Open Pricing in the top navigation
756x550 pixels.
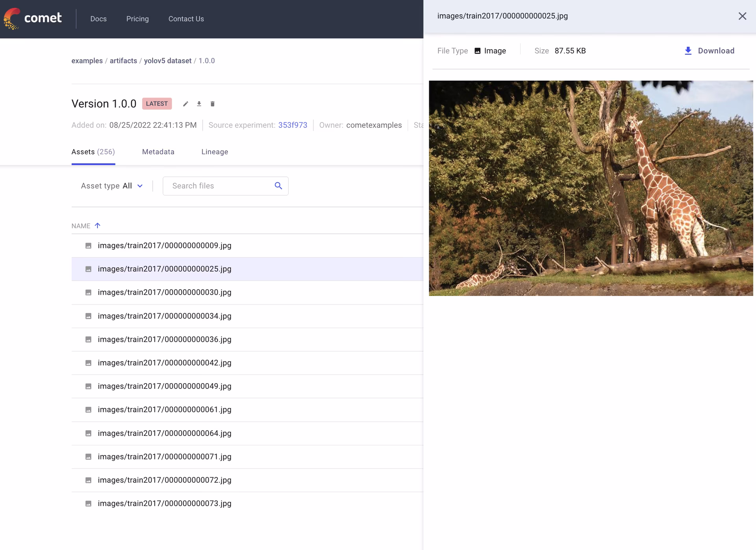click(137, 19)
